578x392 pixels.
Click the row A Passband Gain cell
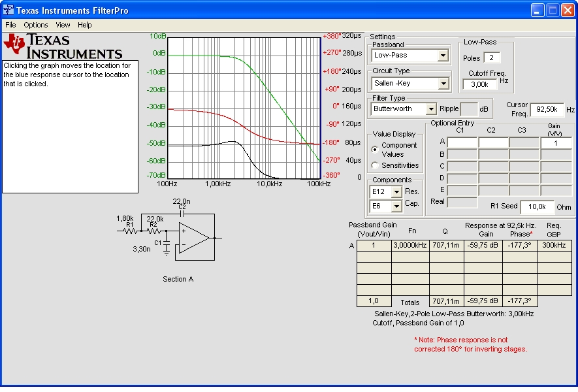[x=374, y=246]
